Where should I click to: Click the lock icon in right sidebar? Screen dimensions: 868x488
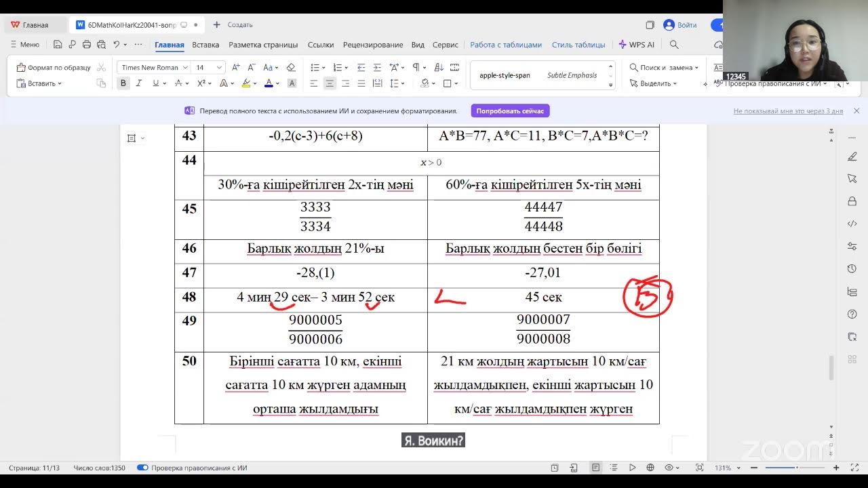(852, 201)
